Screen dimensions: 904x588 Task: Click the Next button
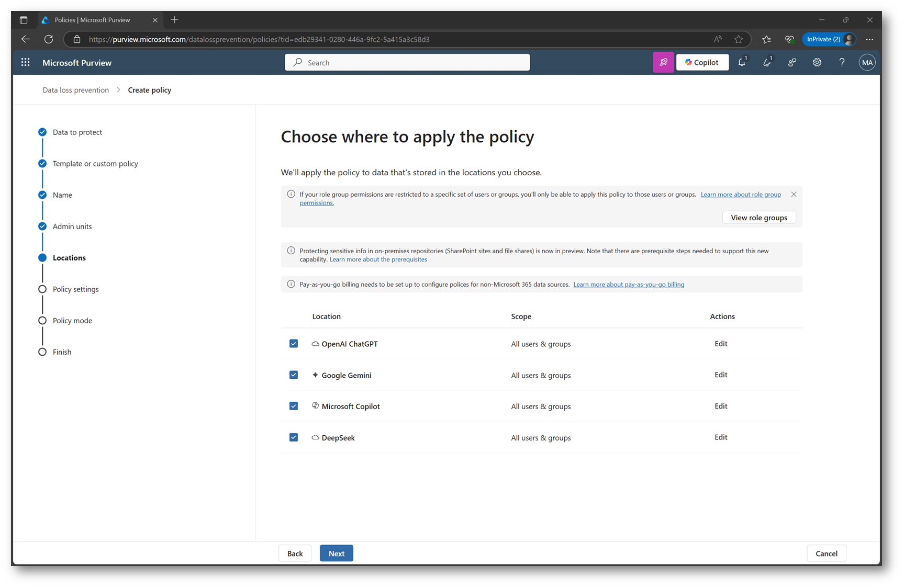(x=337, y=553)
